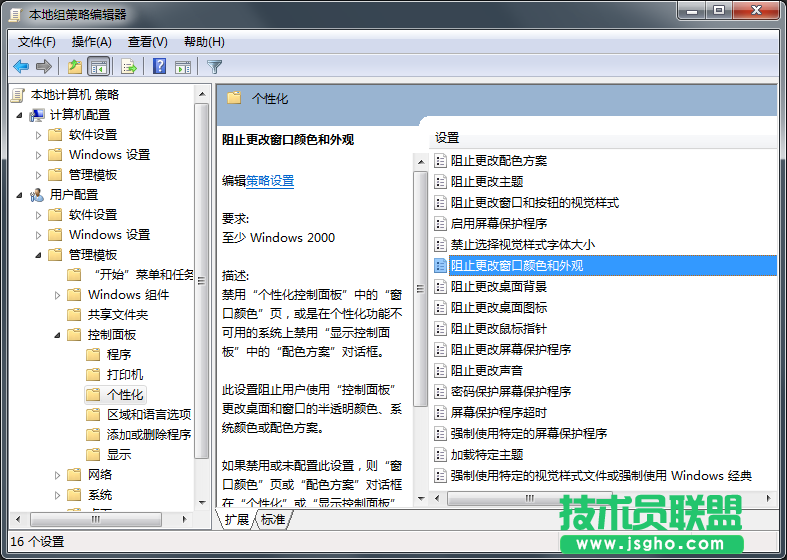Toggle the show/hide console tree icon
The image size is (787, 560).
[99, 67]
